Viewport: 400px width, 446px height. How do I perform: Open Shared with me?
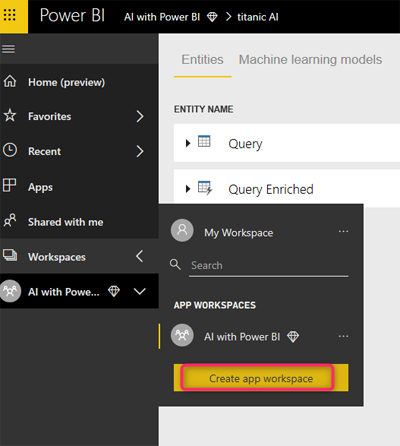pyautogui.click(x=66, y=222)
